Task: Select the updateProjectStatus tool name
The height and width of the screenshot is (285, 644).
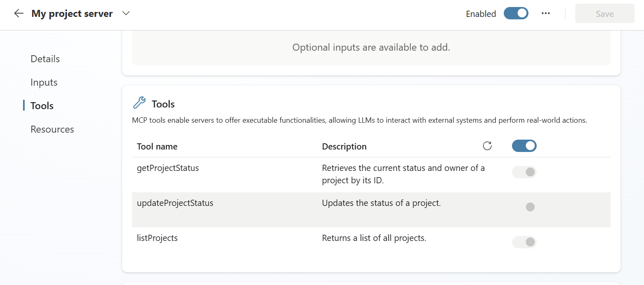Action: (175, 203)
